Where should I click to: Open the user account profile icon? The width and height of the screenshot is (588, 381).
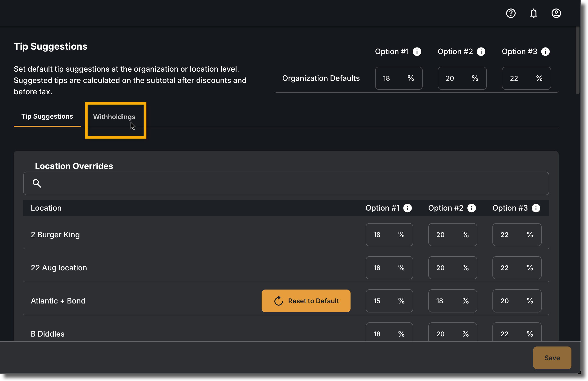(x=556, y=13)
